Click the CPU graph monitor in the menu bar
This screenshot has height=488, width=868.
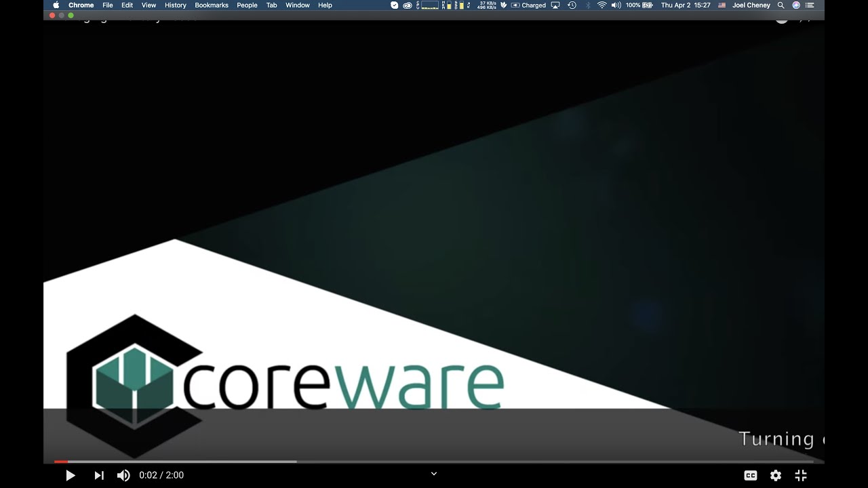pos(428,5)
